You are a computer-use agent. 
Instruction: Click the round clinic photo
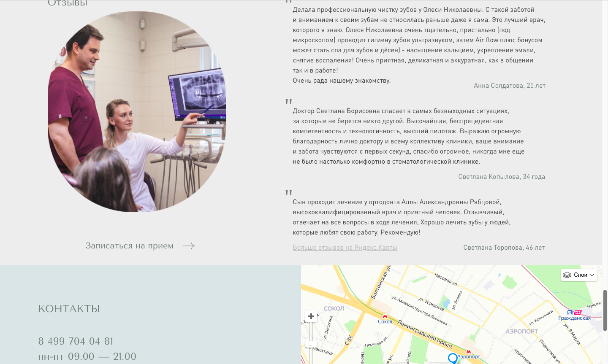click(x=137, y=112)
